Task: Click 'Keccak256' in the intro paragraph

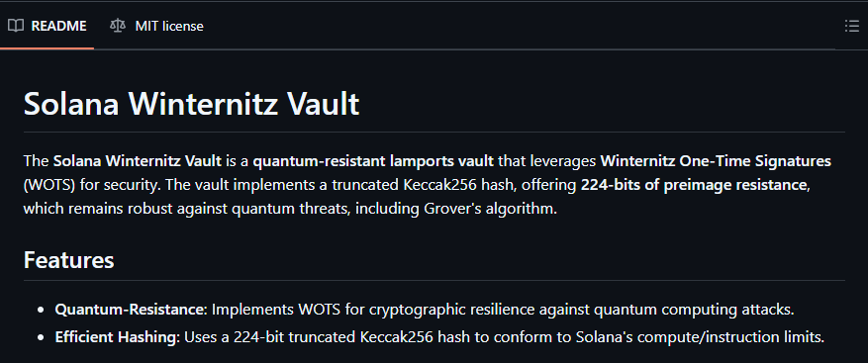Action: pos(447,185)
